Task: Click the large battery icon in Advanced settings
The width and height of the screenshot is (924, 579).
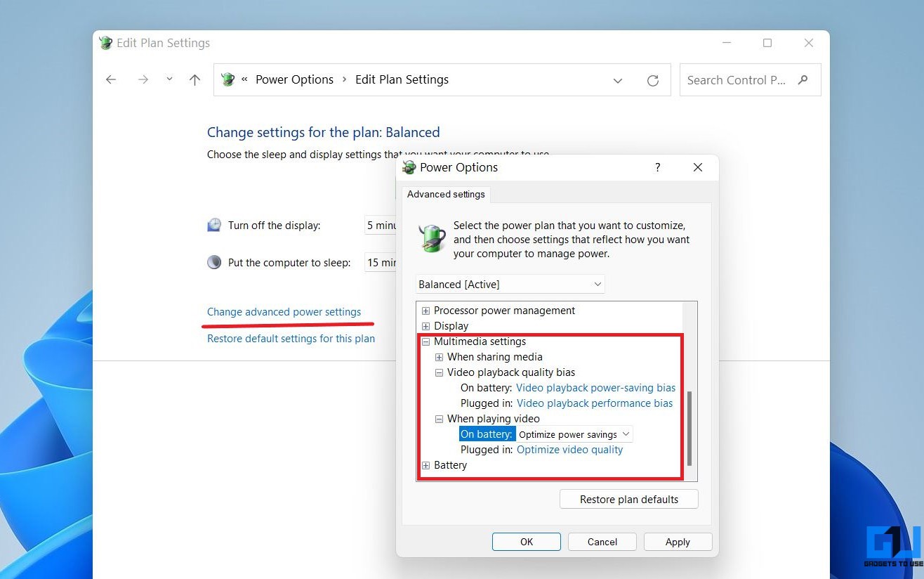Action: coord(433,238)
